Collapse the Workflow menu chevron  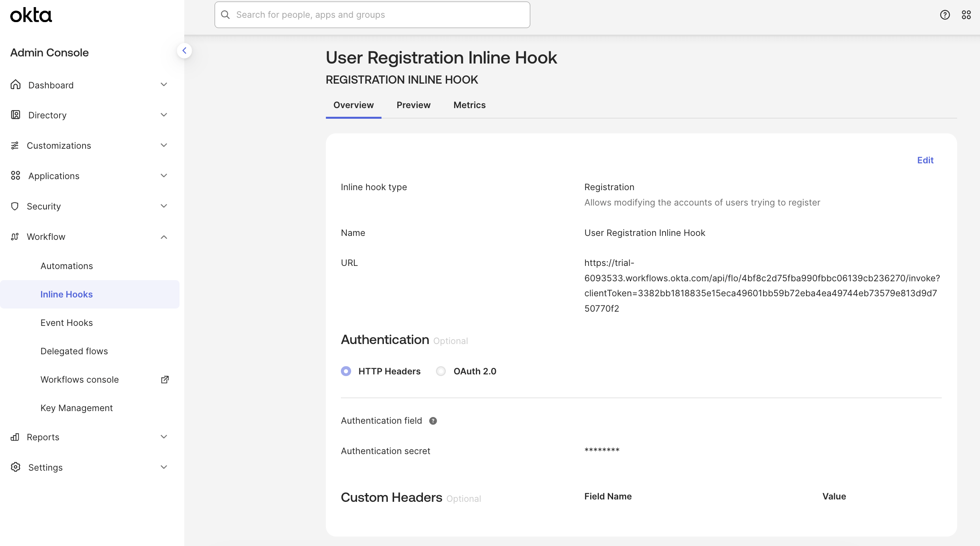[x=164, y=237]
